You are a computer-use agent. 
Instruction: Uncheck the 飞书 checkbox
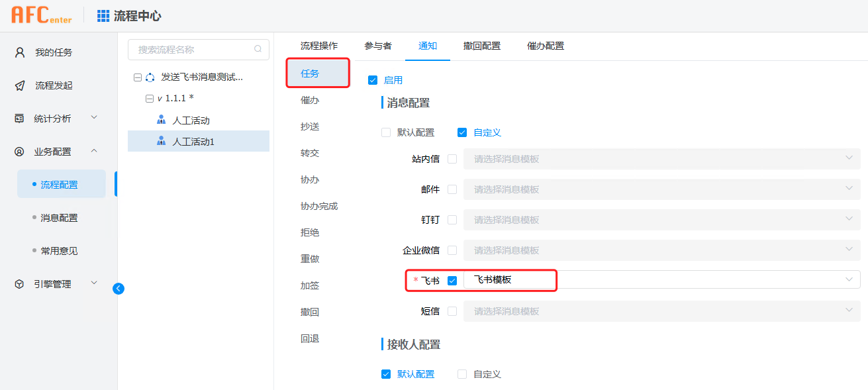(452, 281)
